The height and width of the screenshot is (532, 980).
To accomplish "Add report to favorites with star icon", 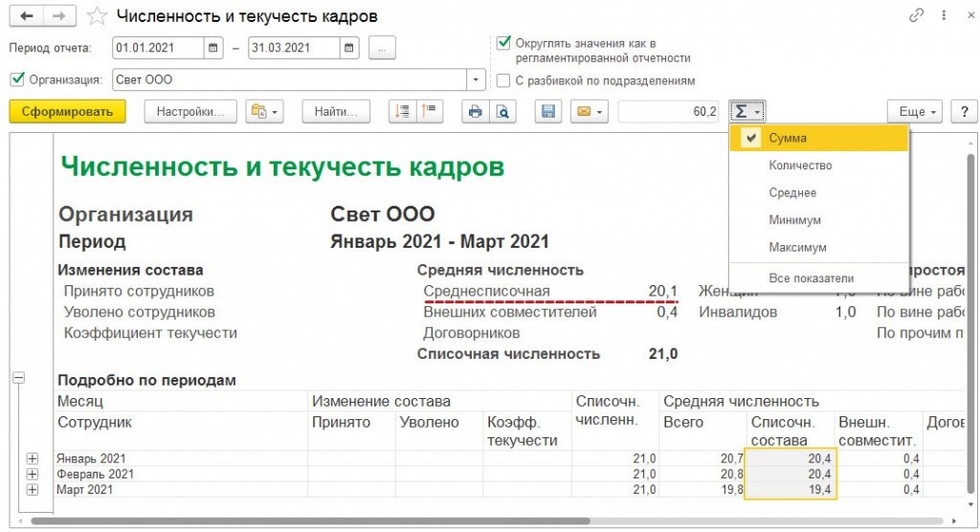I will (x=96, y=16).
